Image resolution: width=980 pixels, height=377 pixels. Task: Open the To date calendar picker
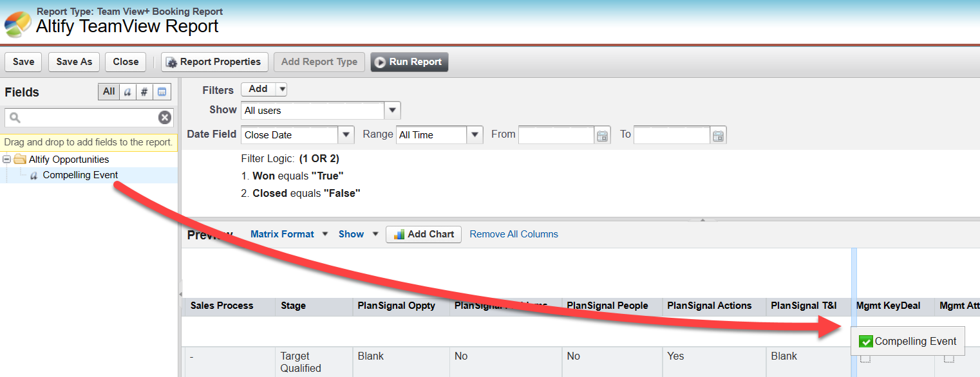coord(719,136)
